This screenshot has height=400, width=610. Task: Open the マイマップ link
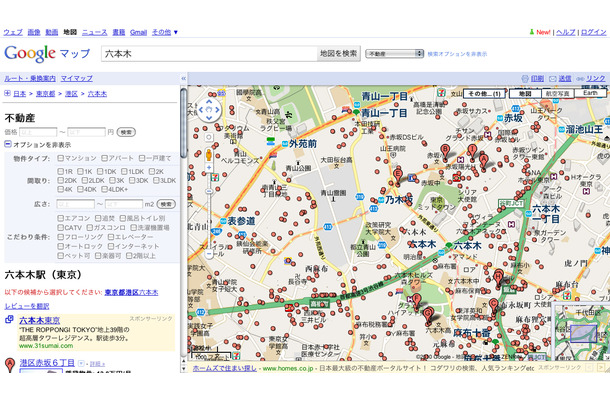coord(77,78)
